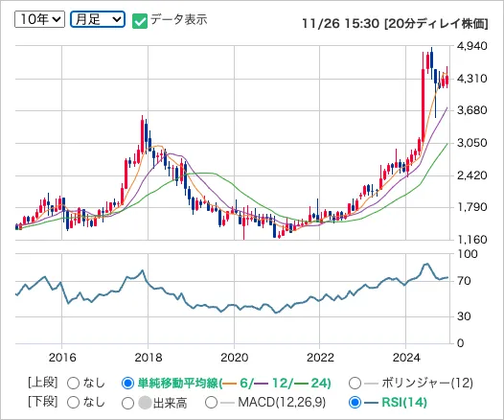
Task: Click the 2,420 price axis label
Action: [x=472, y=175]
